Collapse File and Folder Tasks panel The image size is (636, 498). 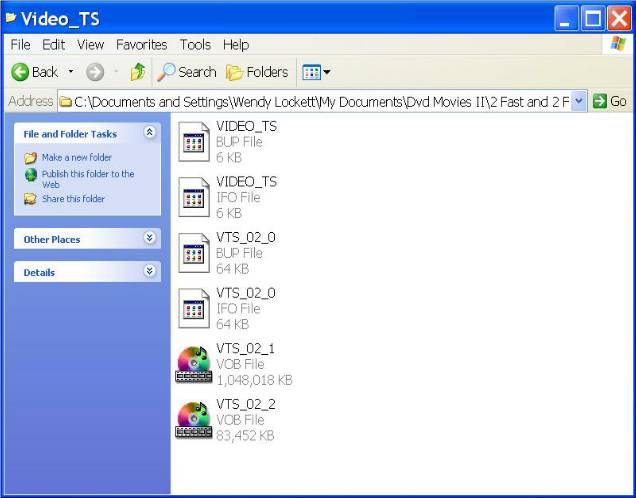(x=150, y=132)
